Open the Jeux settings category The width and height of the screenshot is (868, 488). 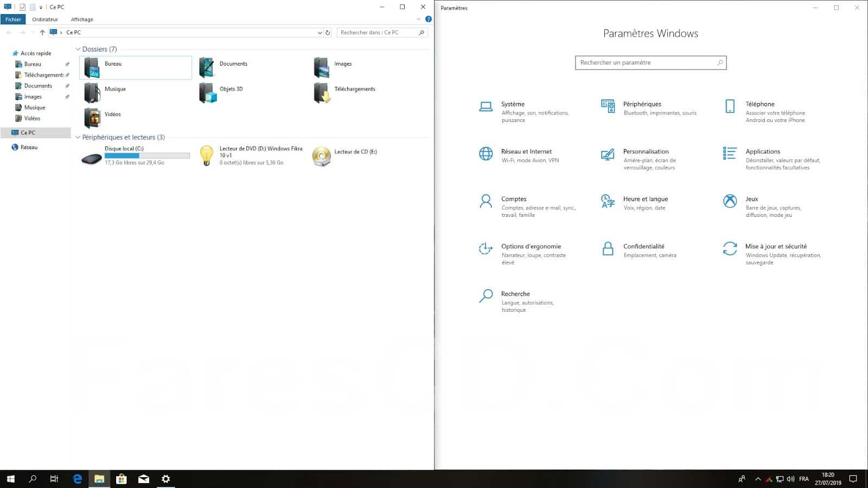[x=762, y=207]
